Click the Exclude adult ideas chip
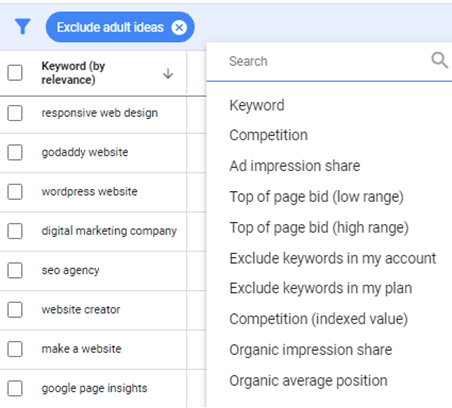The image size is (452, 408). point(110,27)
